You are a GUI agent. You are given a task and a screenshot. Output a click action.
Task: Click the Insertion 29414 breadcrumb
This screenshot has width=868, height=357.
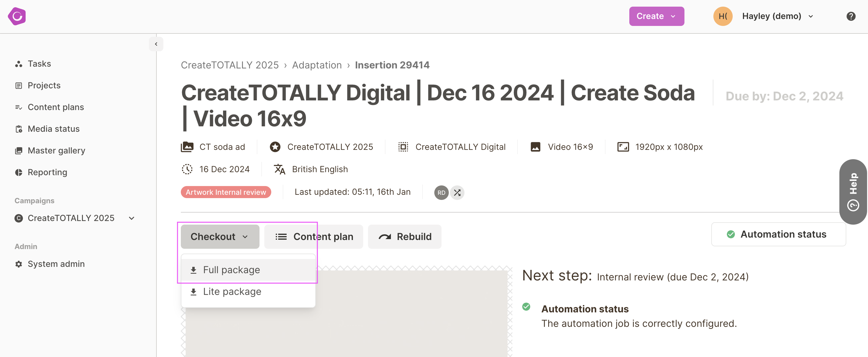392,65
